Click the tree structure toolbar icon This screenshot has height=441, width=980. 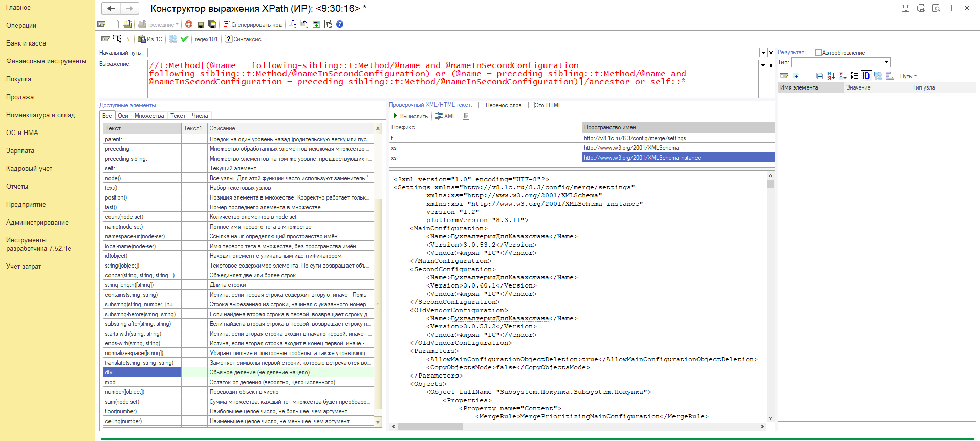328,24
